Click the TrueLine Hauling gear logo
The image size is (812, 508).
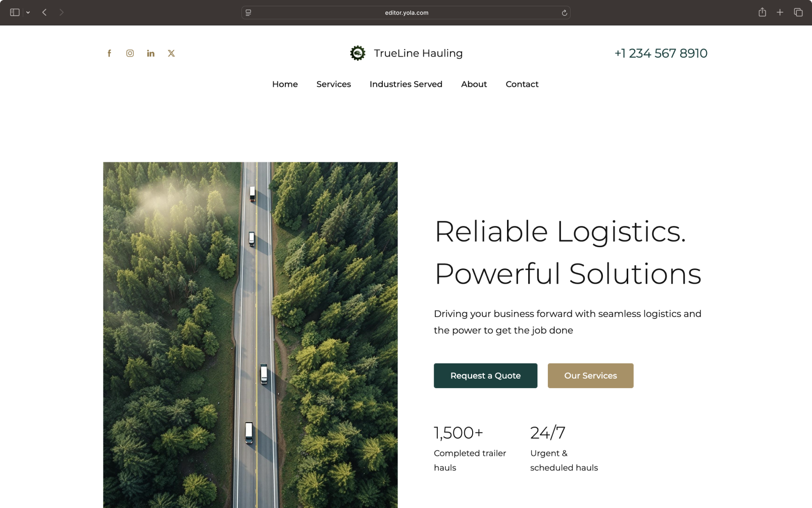tap(358, 53)
